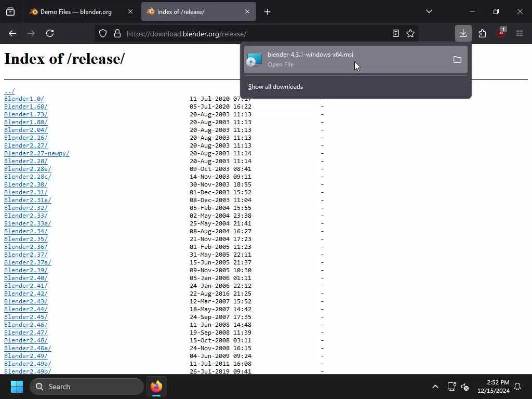This screenshot has height=399, width=532.
Task: Open the Blender1.0/ folder link
Action: coord(24,99)
